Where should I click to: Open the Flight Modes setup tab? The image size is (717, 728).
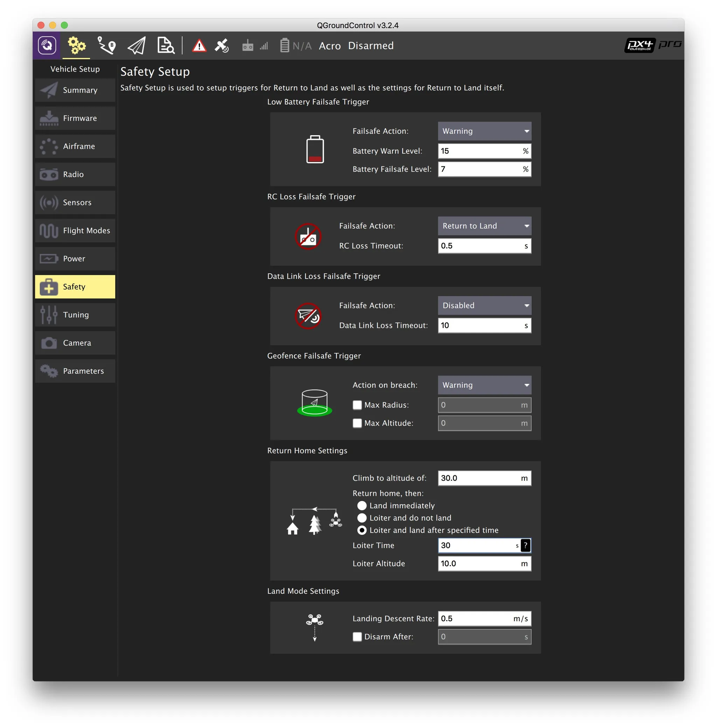pos(75,231)
